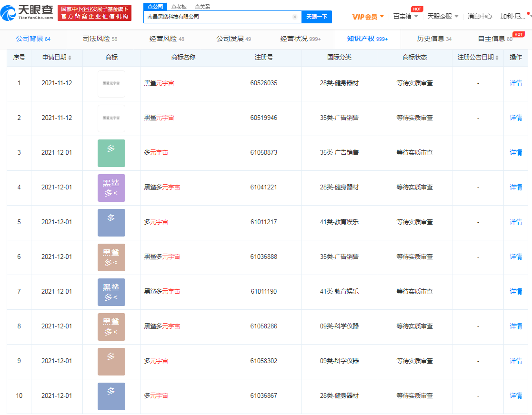The height and width of the screenshot is (415, 532).
Task: Click 41类-教育娱乐 in row 5
Action: point(339,222)
